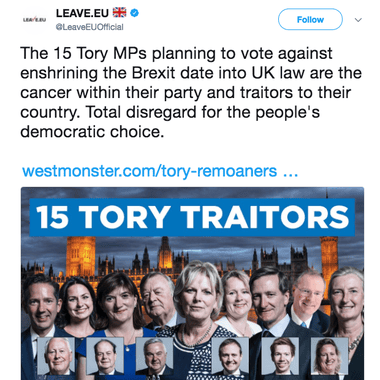380x380 pixels.
Task: Select last inset portrait in bottom row
Action: coord(329,356)
